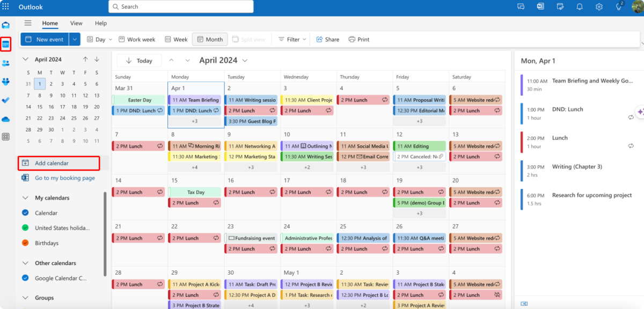
Task: Collapse the My calendars section
Action: pyautogui.click(x=25, y=198)
